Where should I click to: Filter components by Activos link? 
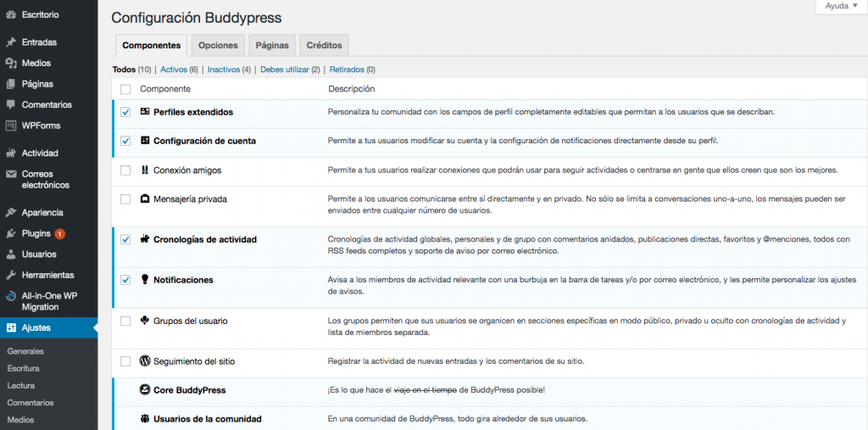174,70
